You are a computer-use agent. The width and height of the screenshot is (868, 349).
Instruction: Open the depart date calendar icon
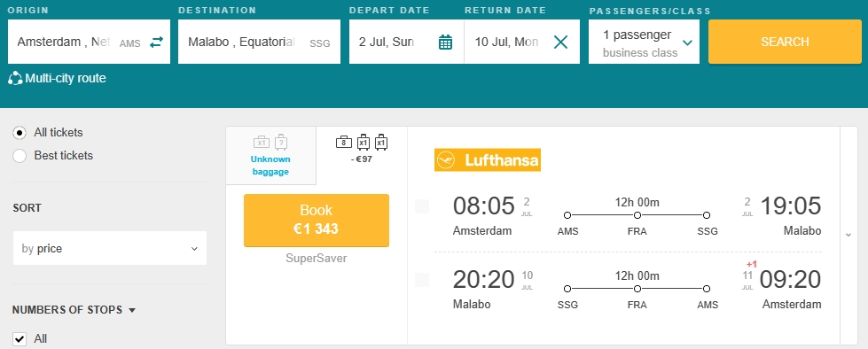click(x=445, y=42)
